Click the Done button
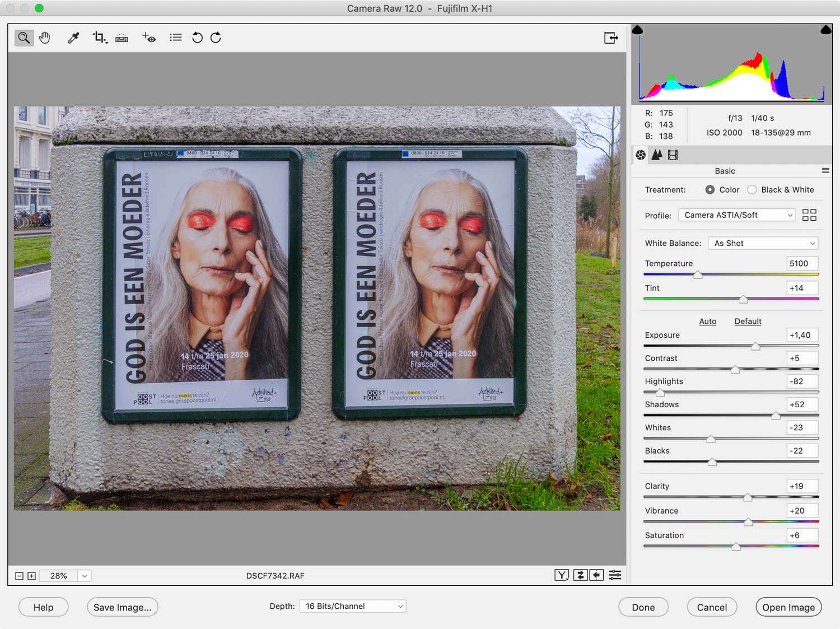 (643, 607)
